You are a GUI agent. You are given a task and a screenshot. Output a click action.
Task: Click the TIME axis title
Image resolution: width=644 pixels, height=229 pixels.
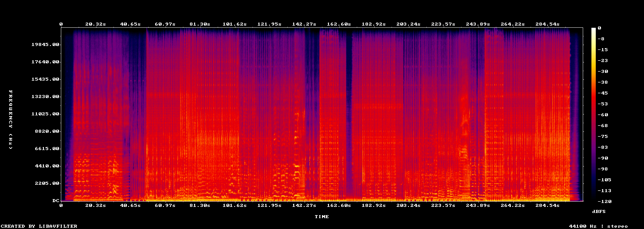point(322,216)
